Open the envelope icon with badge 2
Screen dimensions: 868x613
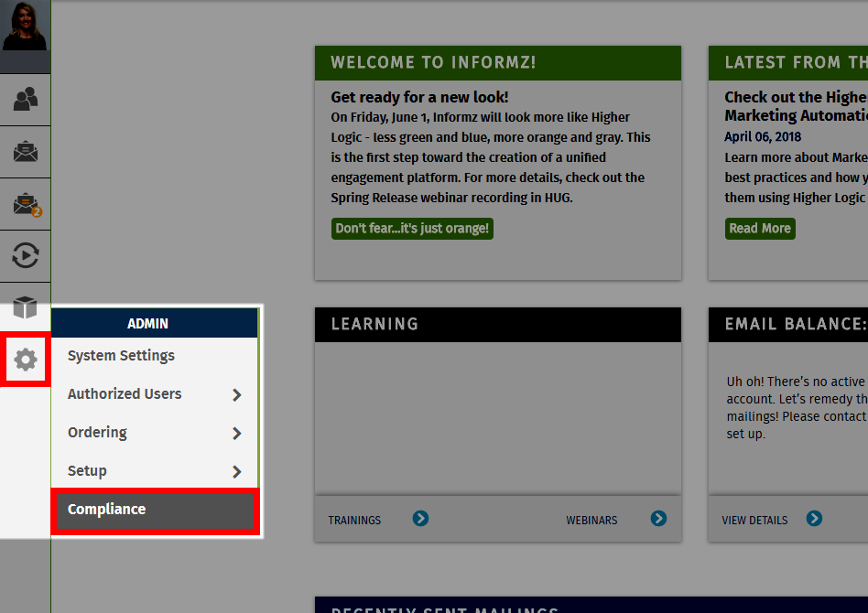click(x=27, y=204)
